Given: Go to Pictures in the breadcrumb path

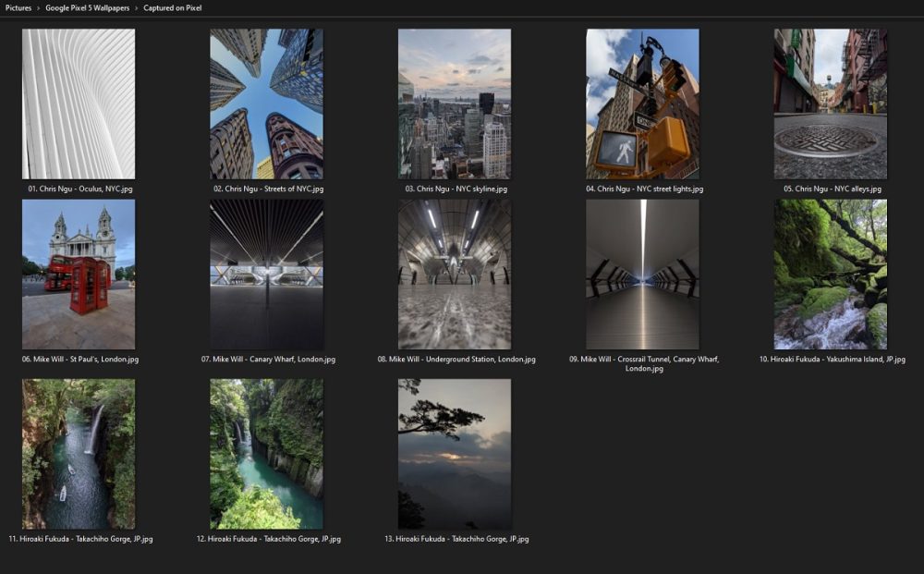Looking at the screenshot, I should pyautogui.click(x=18, y=8).
